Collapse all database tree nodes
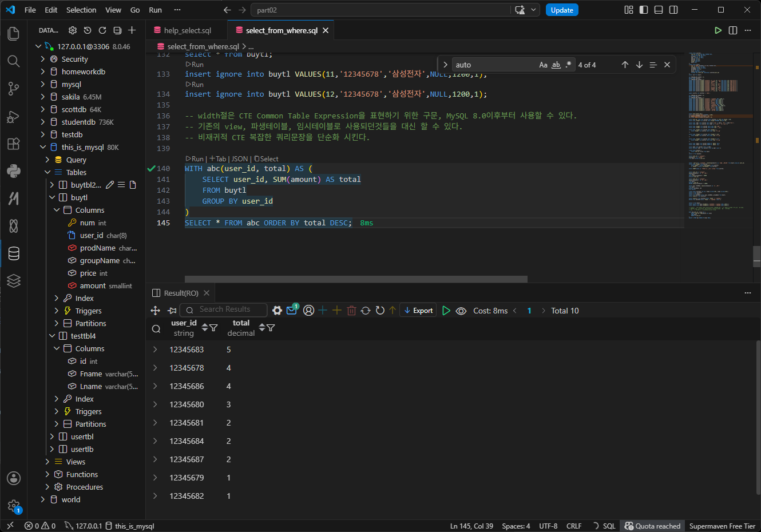The image size is (761, 532). click(117, 30)
